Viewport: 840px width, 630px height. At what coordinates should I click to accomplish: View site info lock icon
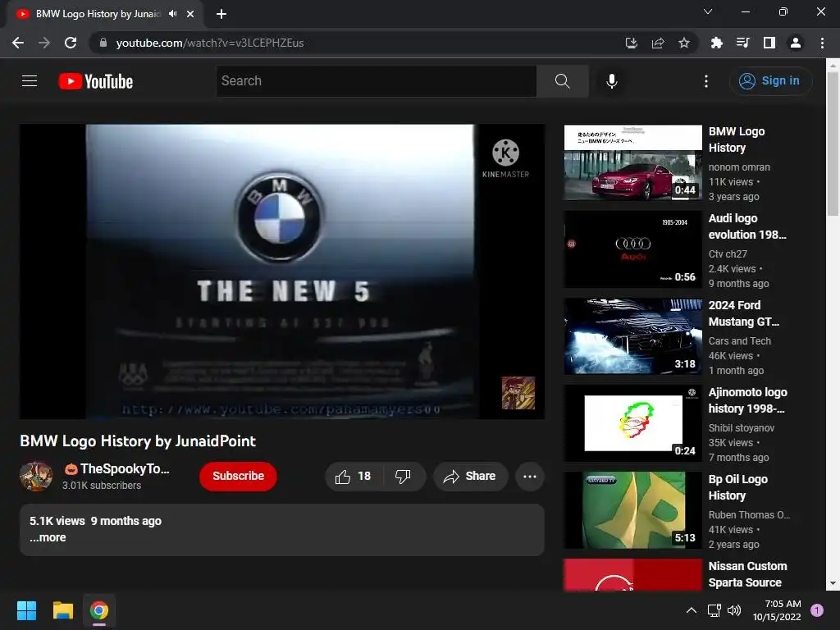coord(103,43)
